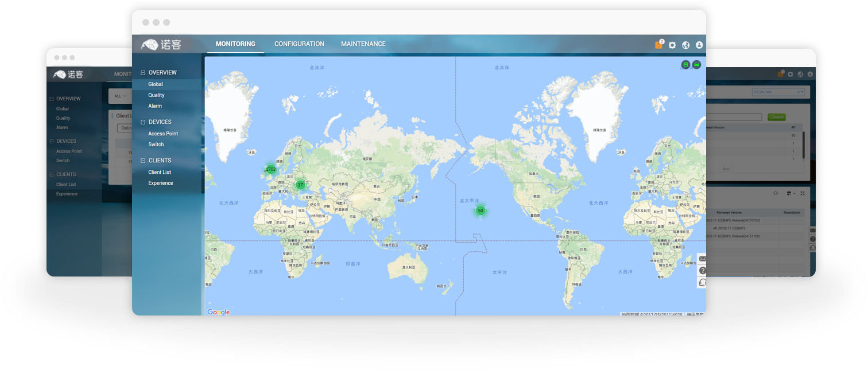Click the first green map layer icon

pos(685,65)
